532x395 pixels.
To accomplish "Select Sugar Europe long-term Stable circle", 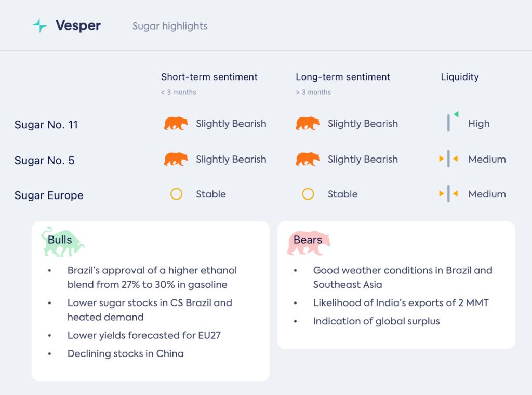I will click(308, 194).
